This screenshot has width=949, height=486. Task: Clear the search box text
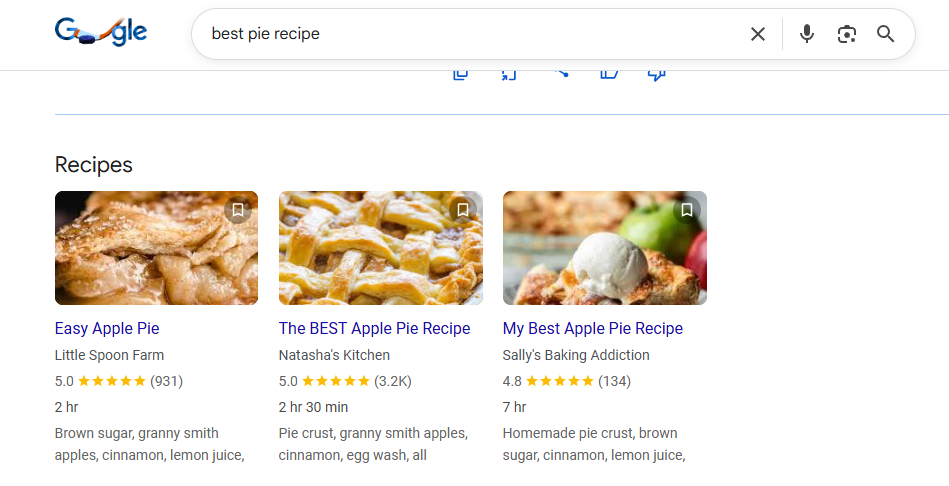click(758, 34)
